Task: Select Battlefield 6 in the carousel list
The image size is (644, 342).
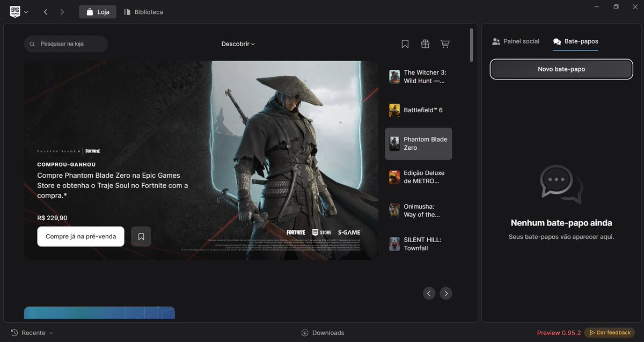Action: (419, 110)
